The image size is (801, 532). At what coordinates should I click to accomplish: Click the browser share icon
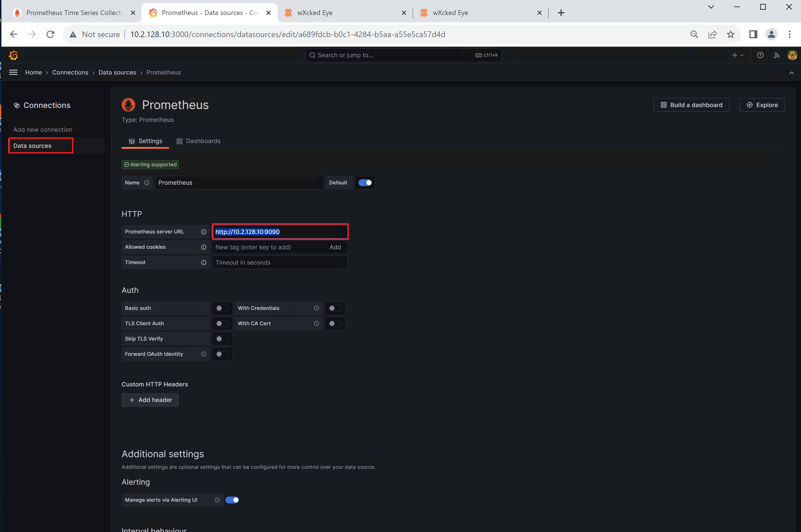click(712, 34)
